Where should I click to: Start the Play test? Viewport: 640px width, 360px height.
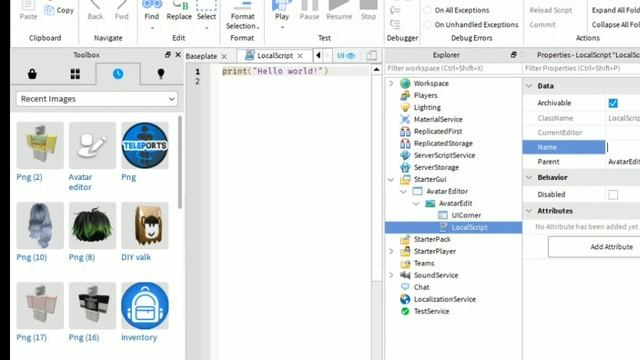pyautogui.click(x=282, y=10)
